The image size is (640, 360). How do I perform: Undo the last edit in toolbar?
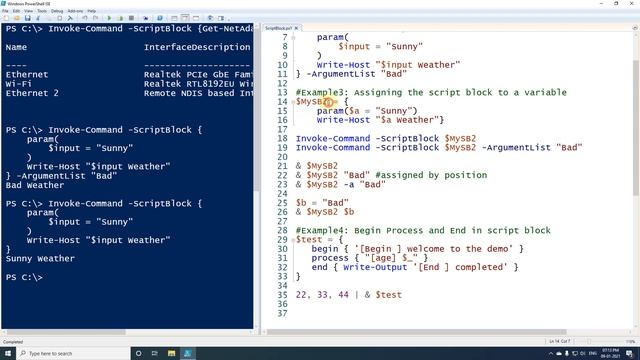pyautogui.click(x=84, y=18)
